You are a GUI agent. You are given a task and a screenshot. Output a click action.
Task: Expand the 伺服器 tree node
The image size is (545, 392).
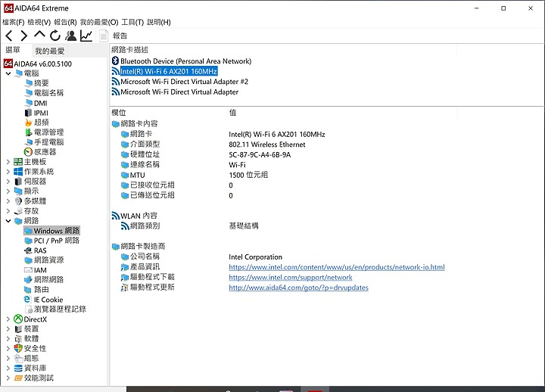[8, 181]
